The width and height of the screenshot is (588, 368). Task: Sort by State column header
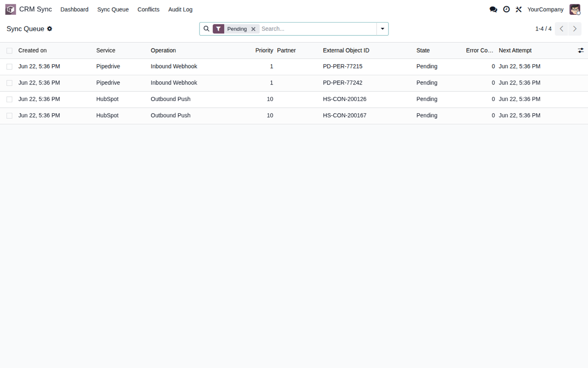pyautogui.click(x=423, y=51)
